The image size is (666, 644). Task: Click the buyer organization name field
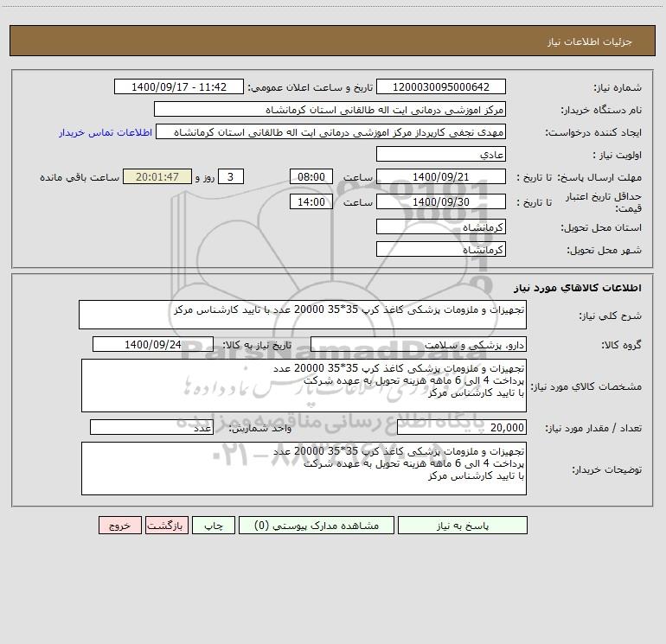point(330,109)
